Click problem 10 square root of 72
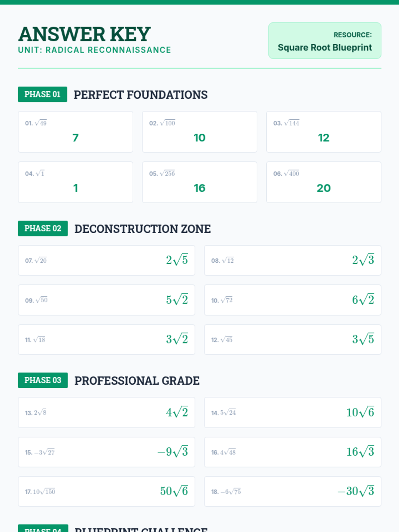Viewport: 399px width, 532px height. tap(293, 300)
